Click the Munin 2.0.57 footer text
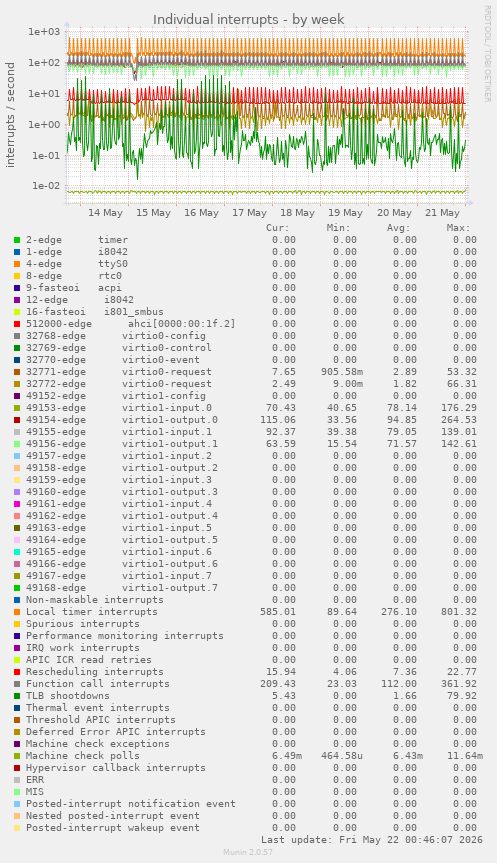This screenshot has width=497, height=863. (248, 852)
